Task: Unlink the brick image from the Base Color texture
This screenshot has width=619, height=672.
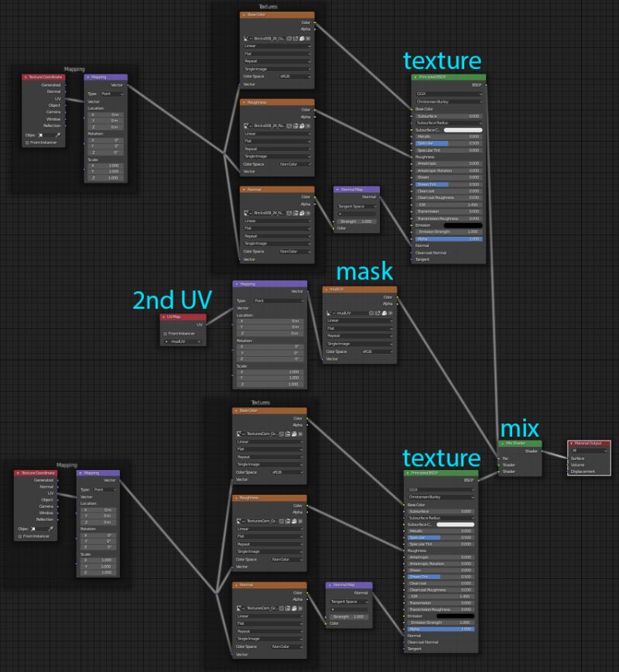Action: [308, 38]
